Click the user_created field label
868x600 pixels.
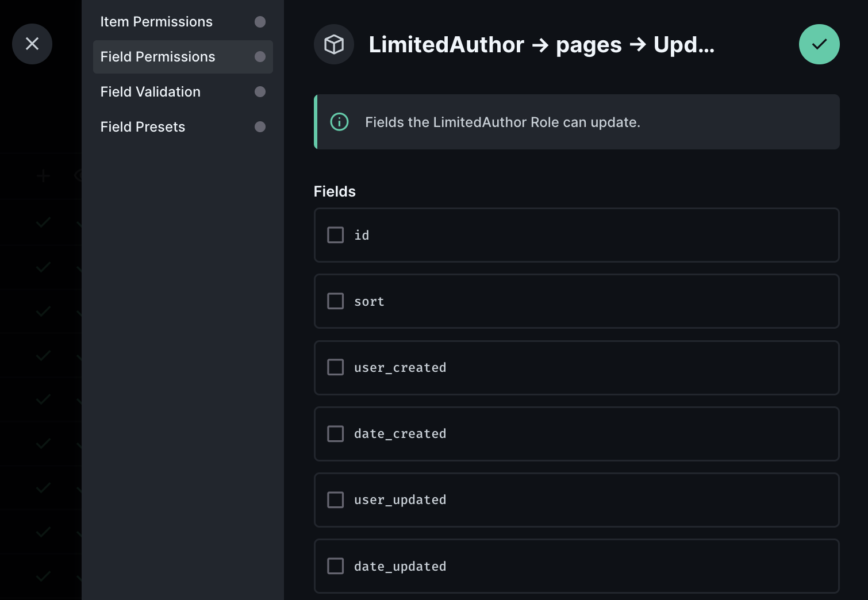pos(400,368)
